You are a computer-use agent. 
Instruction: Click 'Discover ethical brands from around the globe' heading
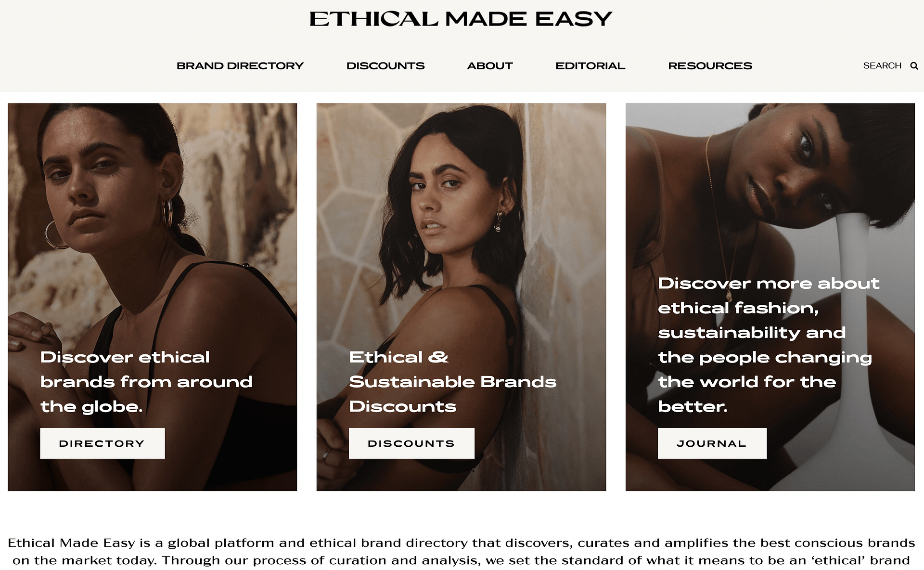pyautogui.click(x=146, y=382)
